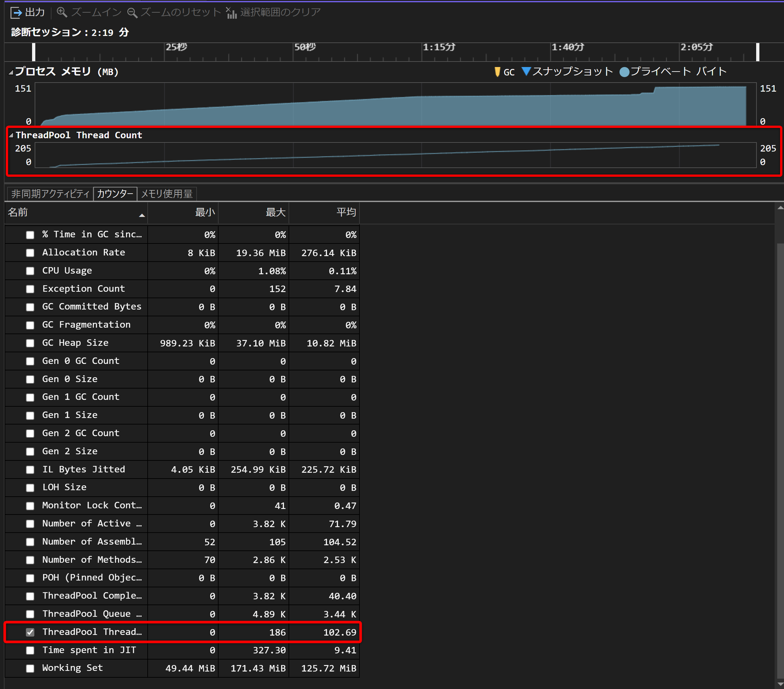Image resolution: width=784 pixels, height=689 pixels.
Task: Click the Private Bytes circle legend icon
Action: coord(624,72)
